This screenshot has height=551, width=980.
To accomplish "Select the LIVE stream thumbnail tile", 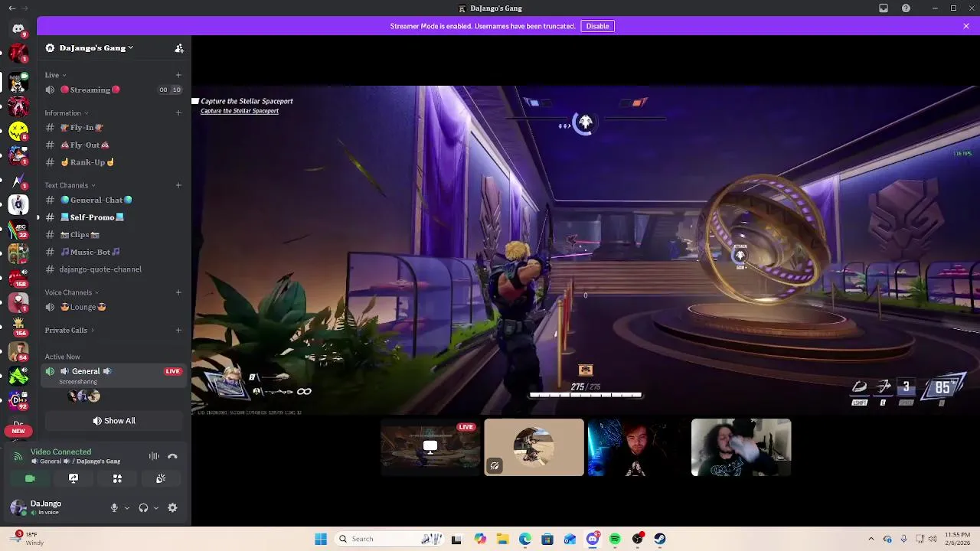I will coord(430,447).
